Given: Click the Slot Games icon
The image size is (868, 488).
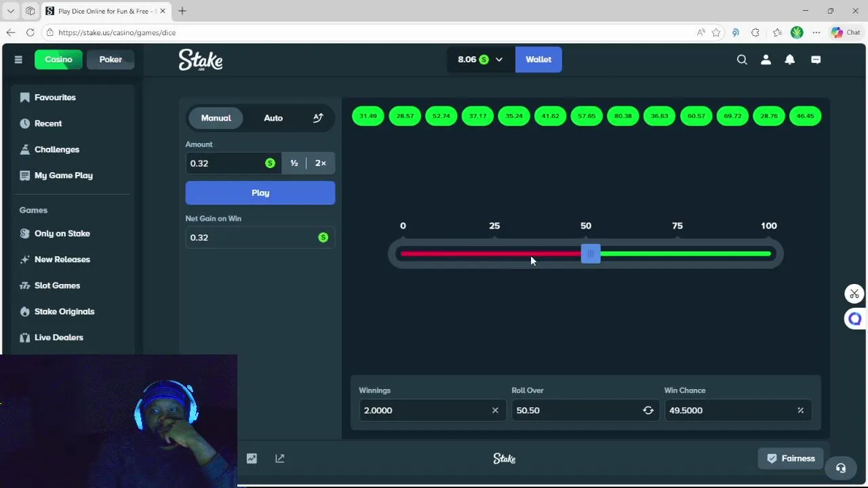Looking at the screenshot, I should [25, 285].
